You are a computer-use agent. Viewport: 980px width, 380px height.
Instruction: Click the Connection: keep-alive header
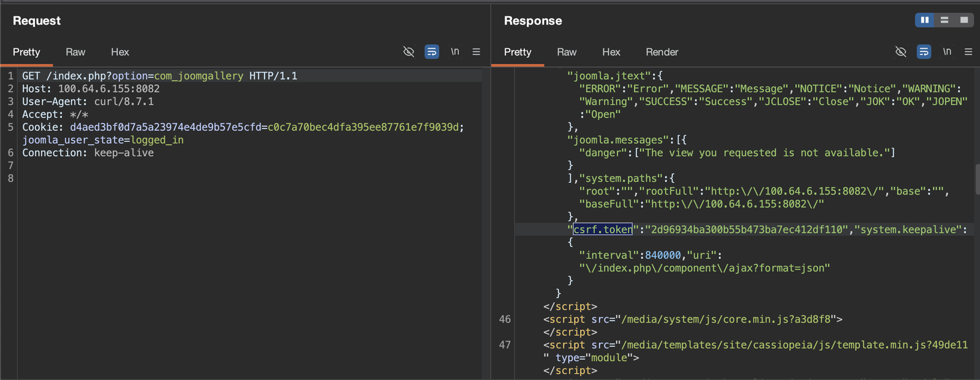pyautogui.click(x=88, y=153)
